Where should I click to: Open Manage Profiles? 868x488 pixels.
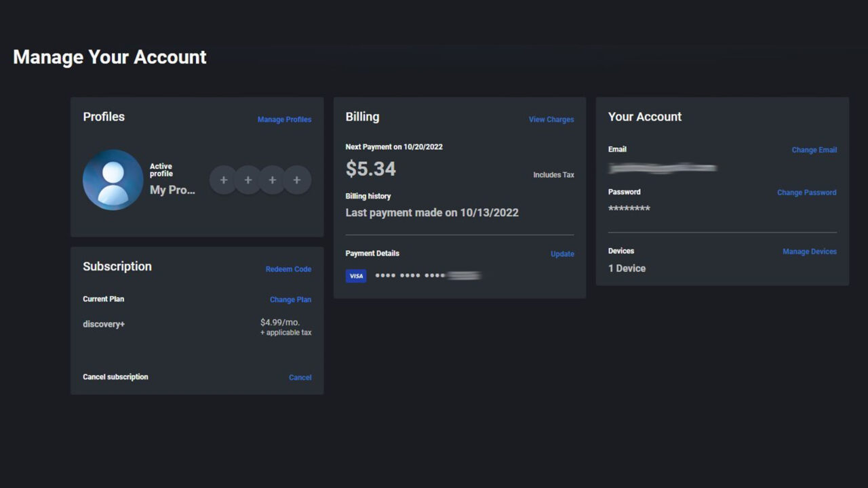point(284,120)
